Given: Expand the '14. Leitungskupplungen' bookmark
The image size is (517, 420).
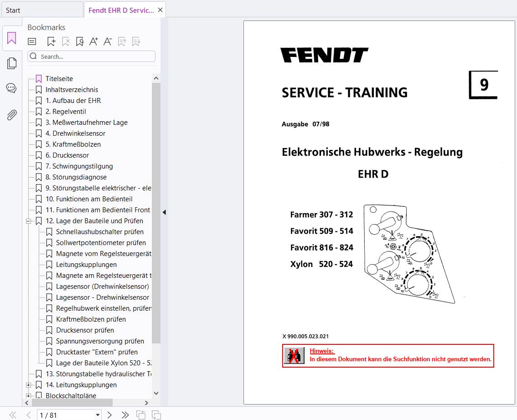Looking at the screenshot, I should 28,384.
